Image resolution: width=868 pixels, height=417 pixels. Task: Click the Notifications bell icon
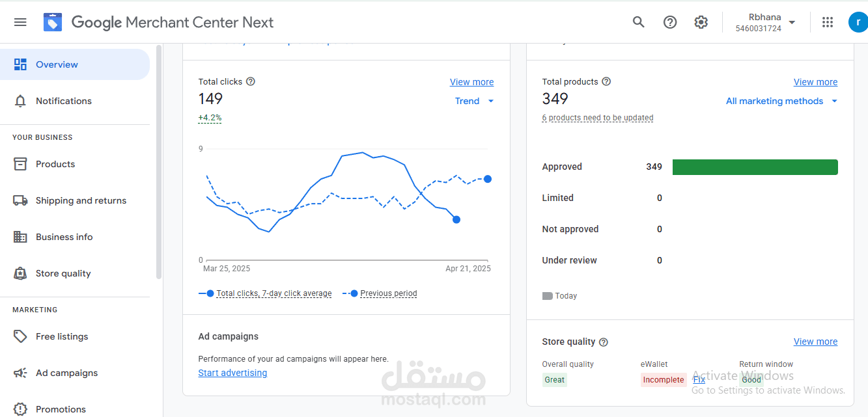(x=20, y=101)
